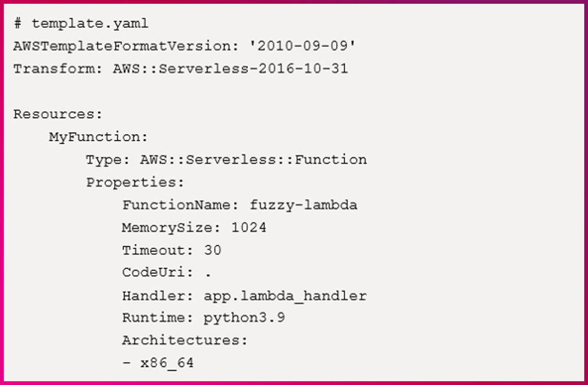Click the Resources: section heading
This screenshot has width=588, height=385.
(x=58, y=114)
